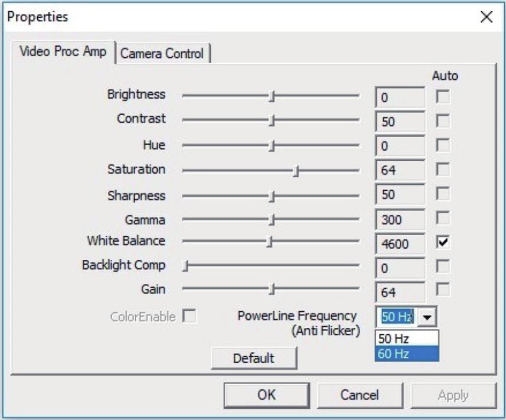Image resolution: width=506 pixels, height=420 pixels.
Task: Switch to the Camera Control tab
Action: coord(162,53)
